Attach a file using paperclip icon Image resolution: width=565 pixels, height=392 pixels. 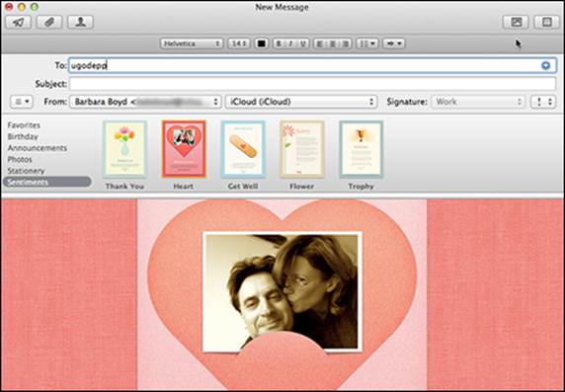click(49, 22)
